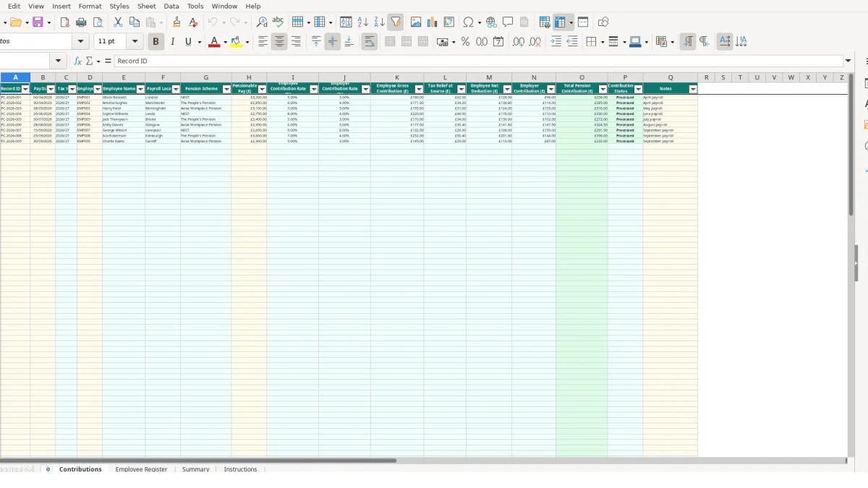This screenshot has height=488, width=868.
Task: Open the Tools menu
Action: (195, 6)
